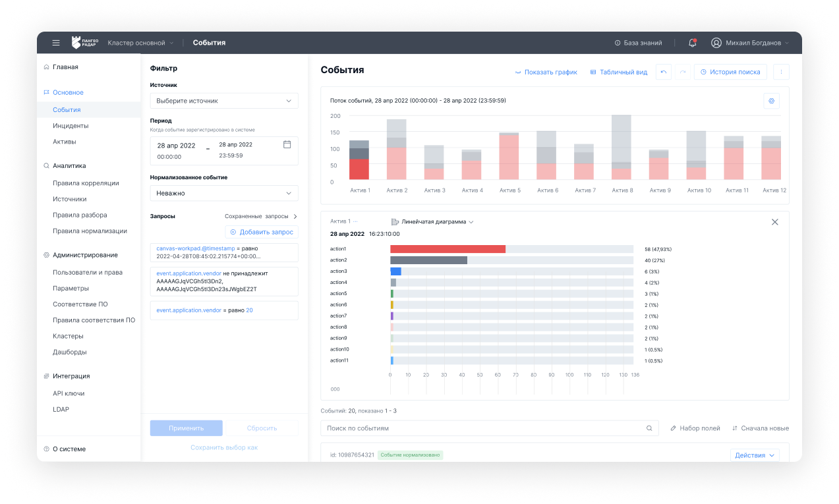Close the Актив 1 detail panel
The height and width of the screenshot is (504, 839).
click(x=775, y=222)
